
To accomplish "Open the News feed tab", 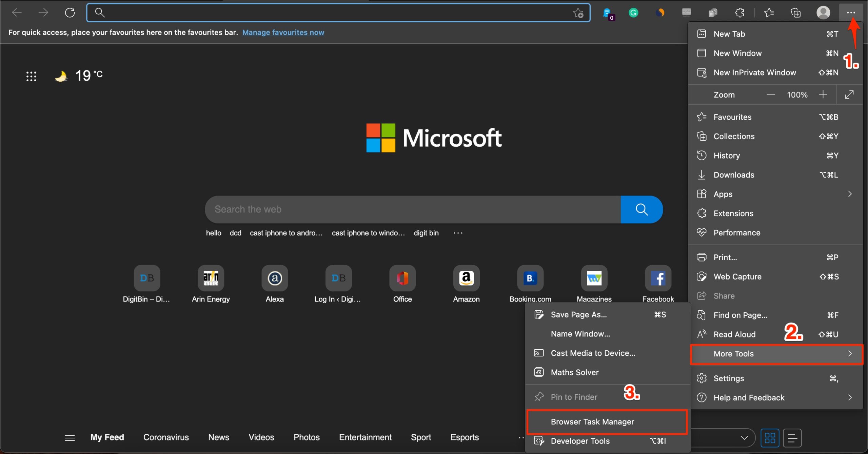I will point(219,437).
